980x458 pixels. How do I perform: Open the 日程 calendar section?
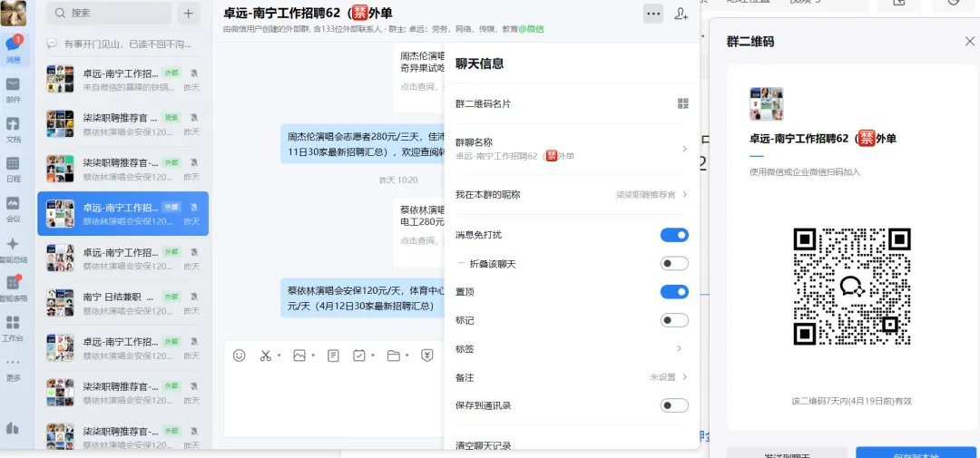click(13, 170)
